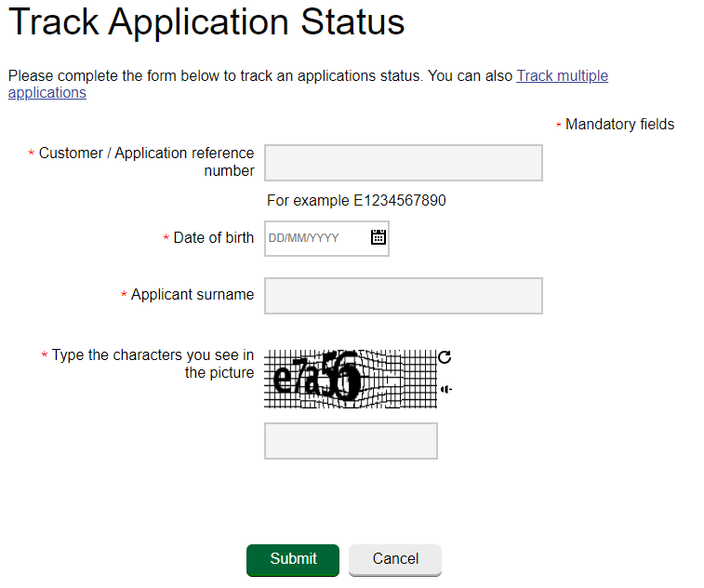Click the Date of birth label
704x588 pixels.
tap(213, 238)
